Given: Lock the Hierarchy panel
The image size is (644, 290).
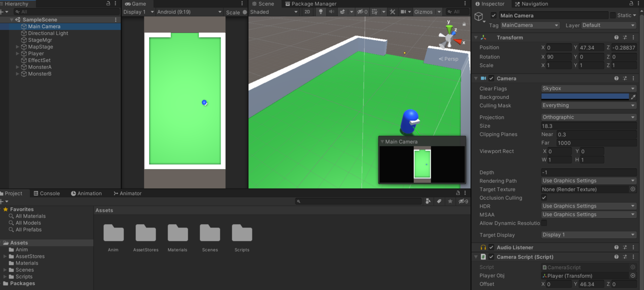Looking at the screenshot, I should pos(108,3).
